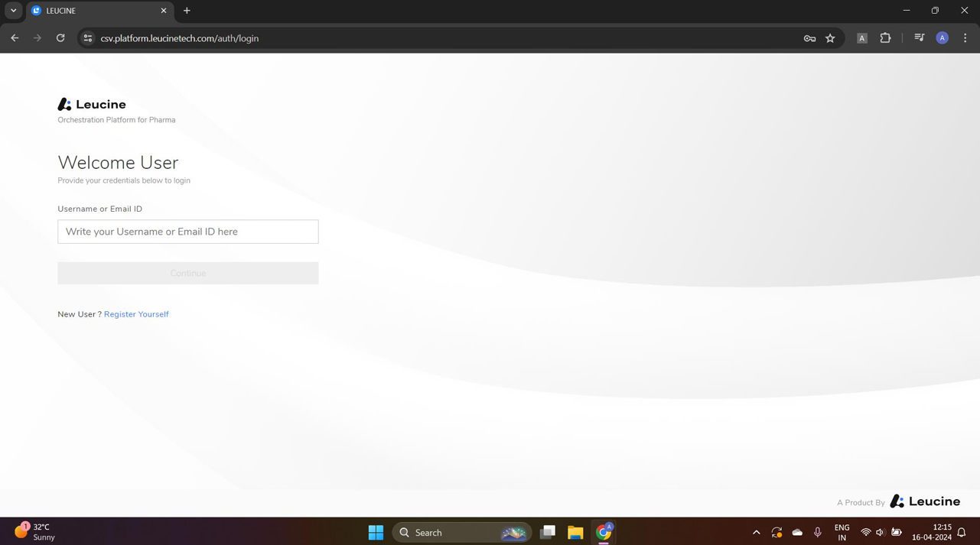Screen dimensions: 980x545
Task: Reload the login page
Action: 60,37
